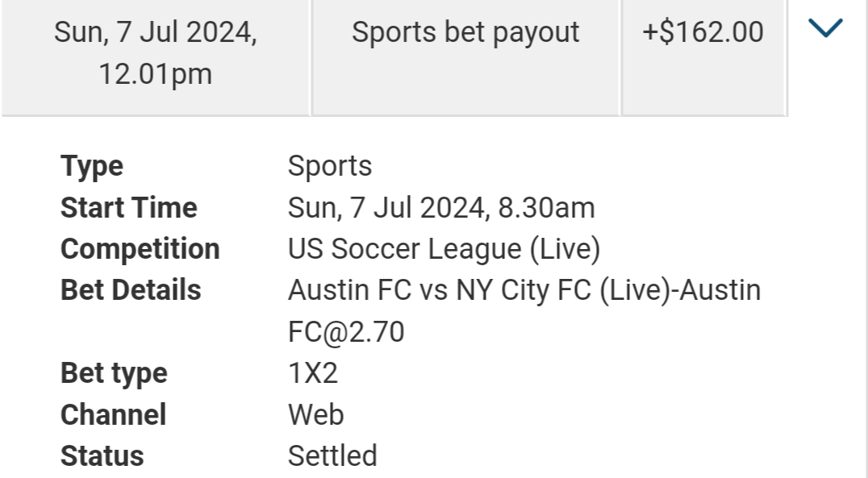Click the Bet Details label
The width and height of the screenshot is (868, 478).
coord(131,290)
